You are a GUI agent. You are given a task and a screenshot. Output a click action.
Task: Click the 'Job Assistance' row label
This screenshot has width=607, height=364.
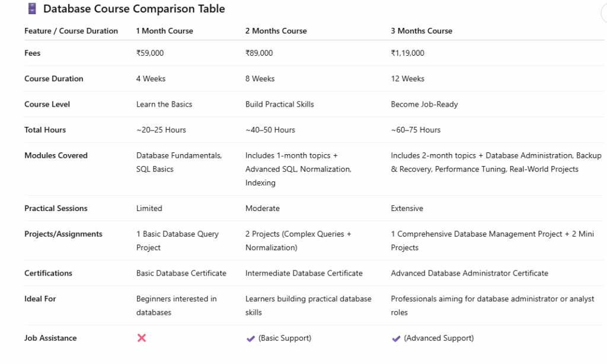(50, 339)
